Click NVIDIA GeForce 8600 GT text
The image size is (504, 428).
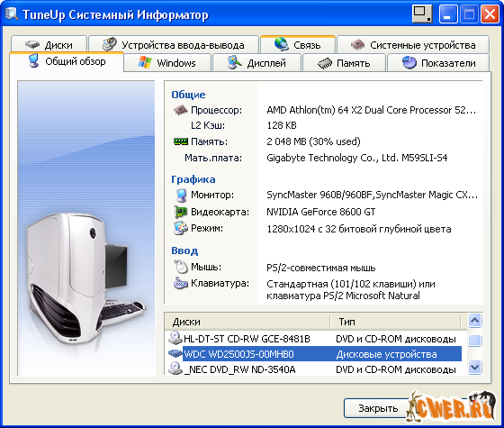320,212
